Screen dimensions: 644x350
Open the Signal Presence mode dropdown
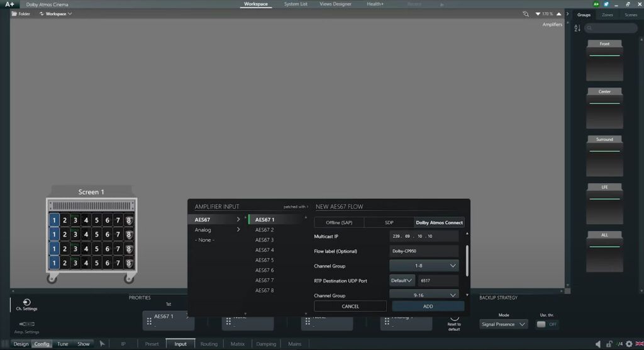coord(503,324)
